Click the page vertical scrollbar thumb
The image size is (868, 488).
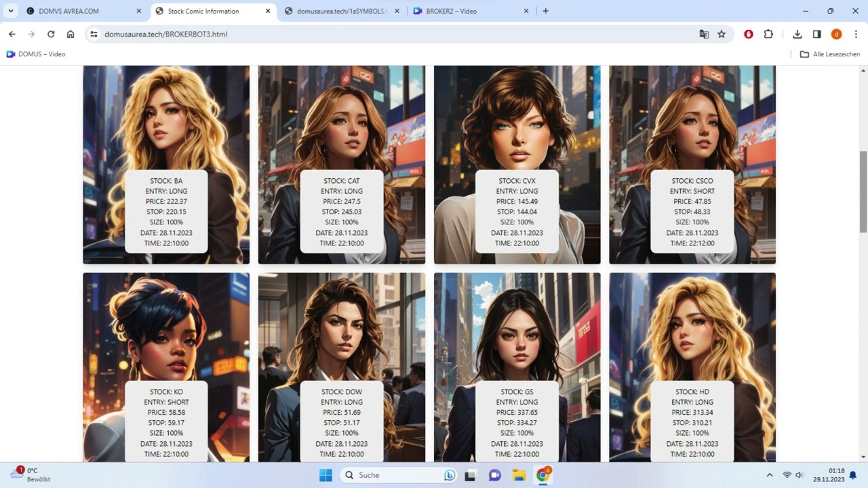point(863,192)
